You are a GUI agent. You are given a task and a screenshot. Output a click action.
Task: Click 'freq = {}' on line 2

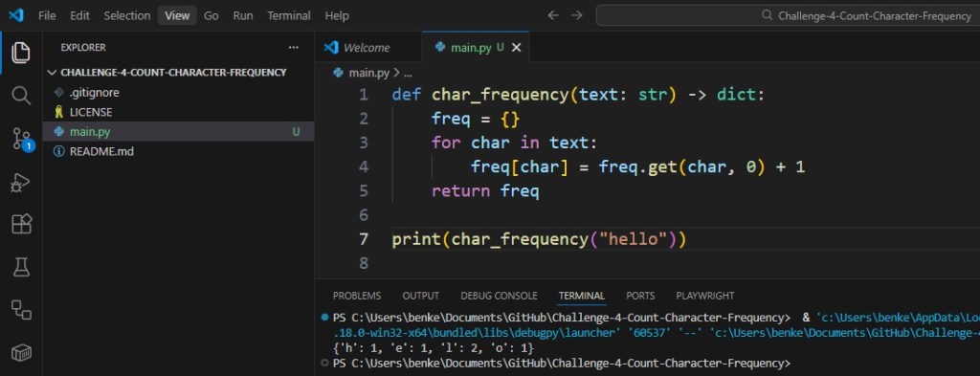tap(476, 119)
